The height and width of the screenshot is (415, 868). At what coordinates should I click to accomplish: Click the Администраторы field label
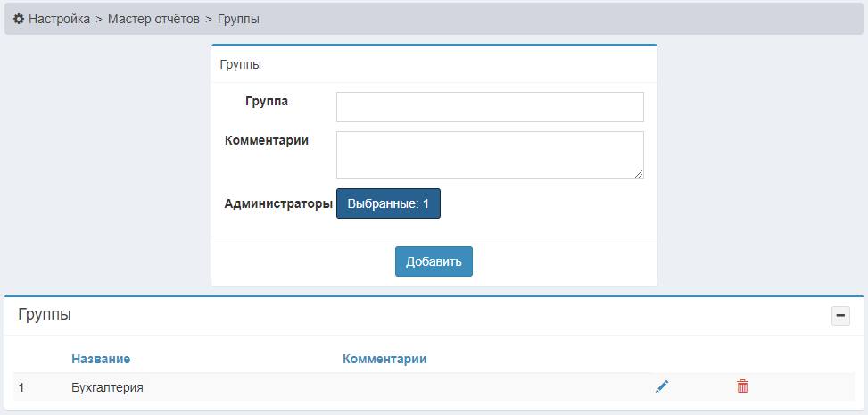point(278,203)
